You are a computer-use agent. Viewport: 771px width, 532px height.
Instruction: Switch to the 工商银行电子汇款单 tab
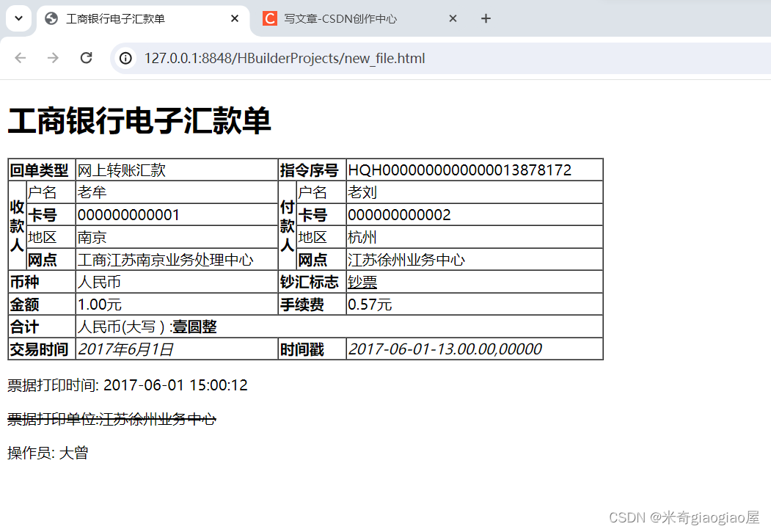point(142,18)
